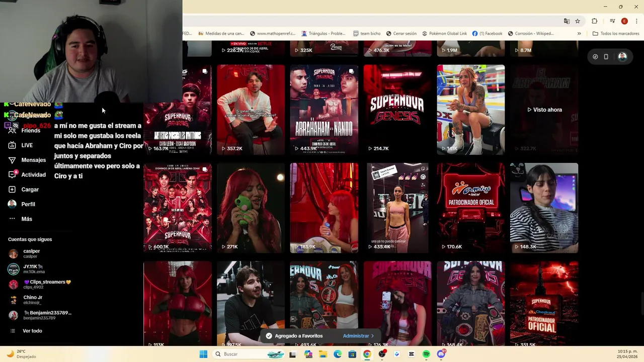Viewport: 644px width, 362px height.
Task: Open Task View in the taskbar
Action: pos(292,354)
